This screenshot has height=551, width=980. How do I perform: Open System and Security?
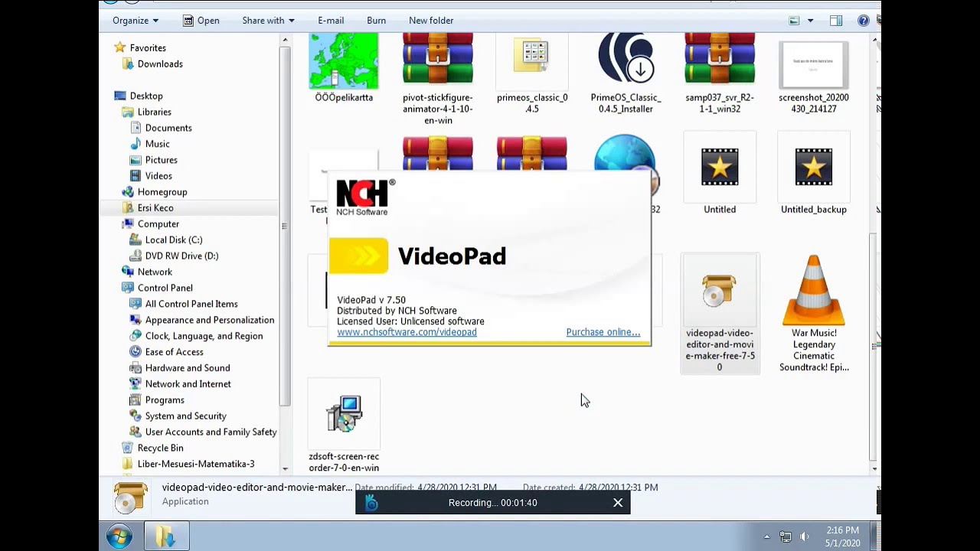tap(185, 416)
